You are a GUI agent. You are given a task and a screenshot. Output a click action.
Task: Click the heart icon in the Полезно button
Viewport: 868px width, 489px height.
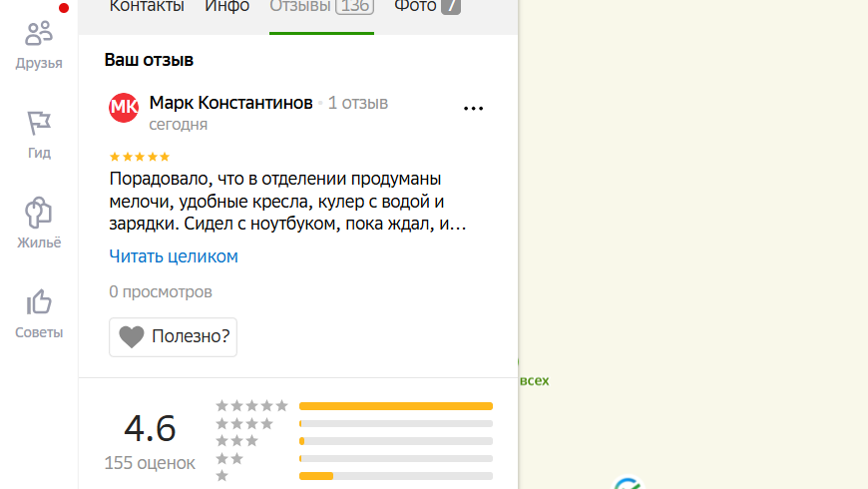[x=132, y=336]
